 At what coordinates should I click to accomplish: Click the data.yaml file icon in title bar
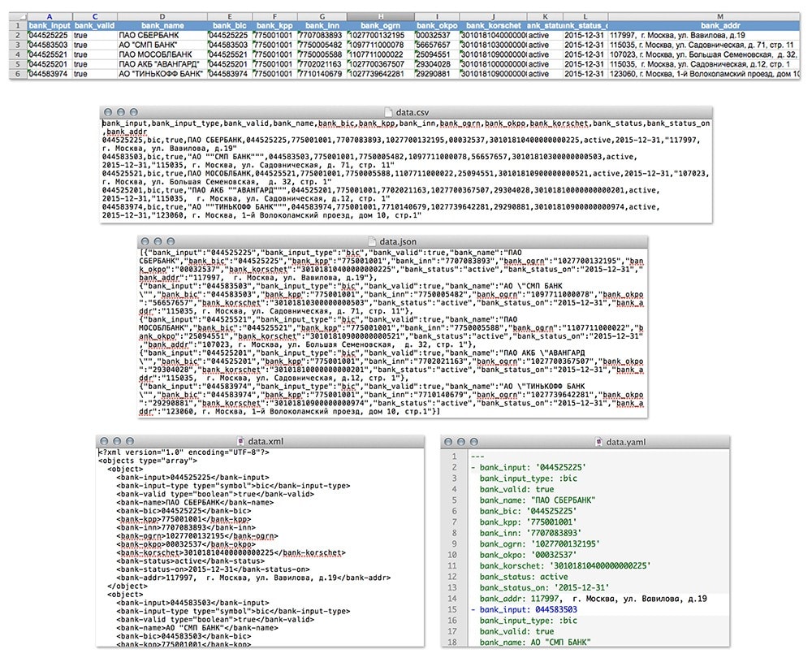[x=599, y=440]
